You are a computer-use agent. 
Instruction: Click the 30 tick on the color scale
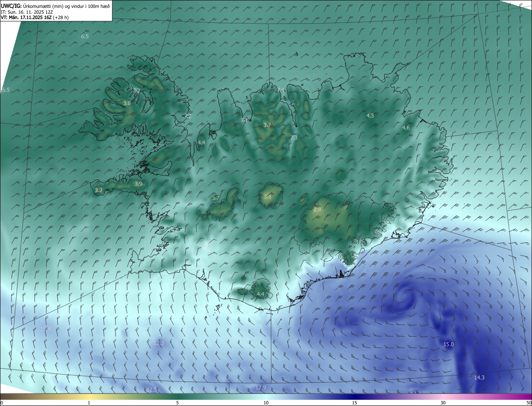[x=443, y=403]
